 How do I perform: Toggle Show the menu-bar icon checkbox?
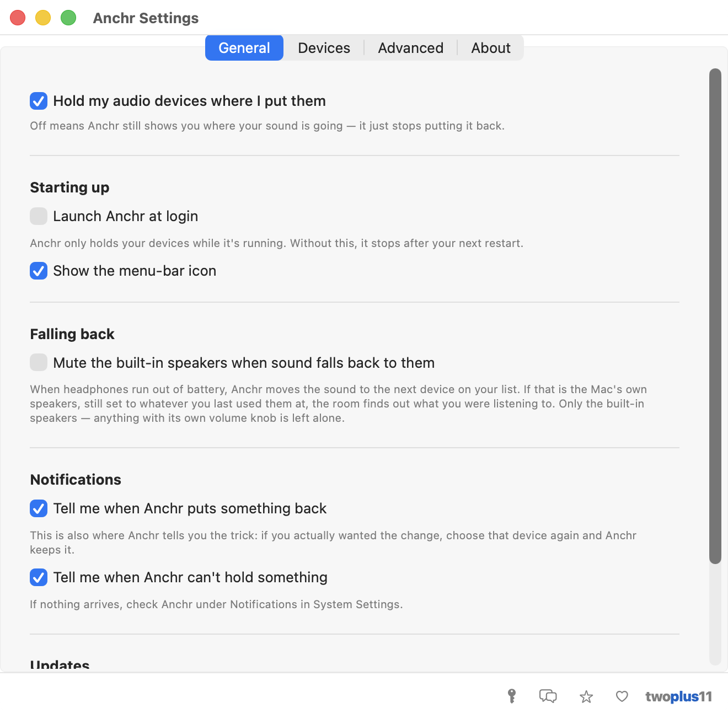click(x=39, y=271)
